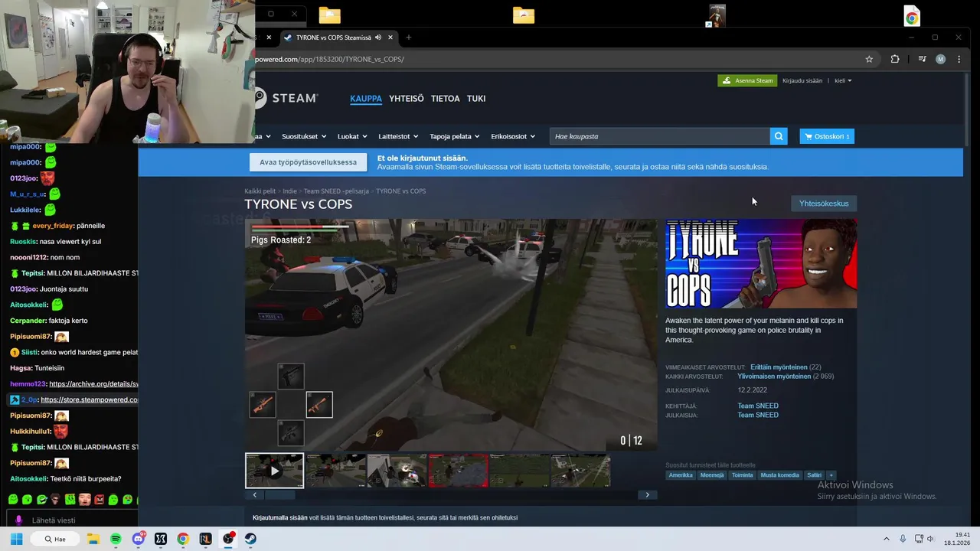Screen dimensions: 980x551
Task: Select the Toiminta tag
Action: [x=743, y=475]
